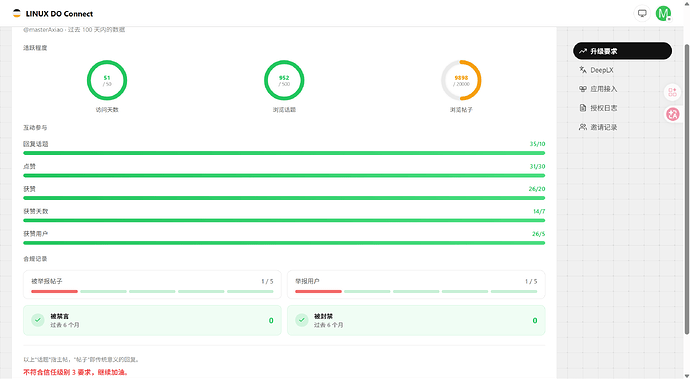The height and width of the screenshot is (379, 690).
Task: Click the 举报用户 1/5 card
Action: [416, 285]
